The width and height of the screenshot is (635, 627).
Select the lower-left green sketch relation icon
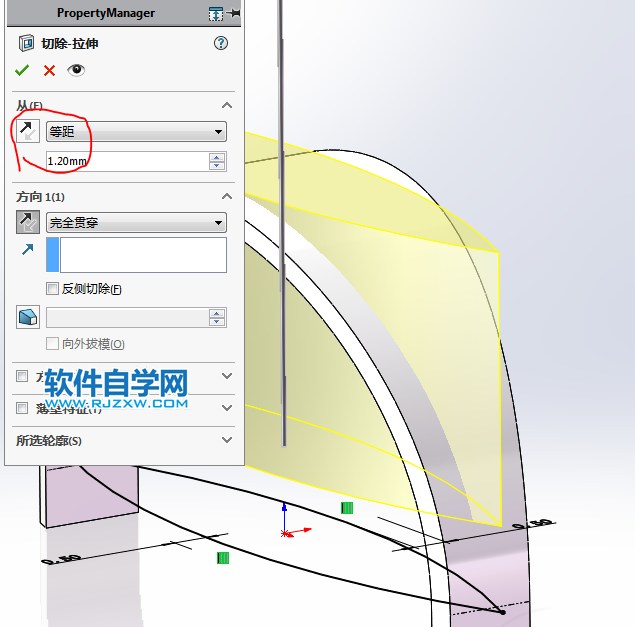click(x=223, y=558)
